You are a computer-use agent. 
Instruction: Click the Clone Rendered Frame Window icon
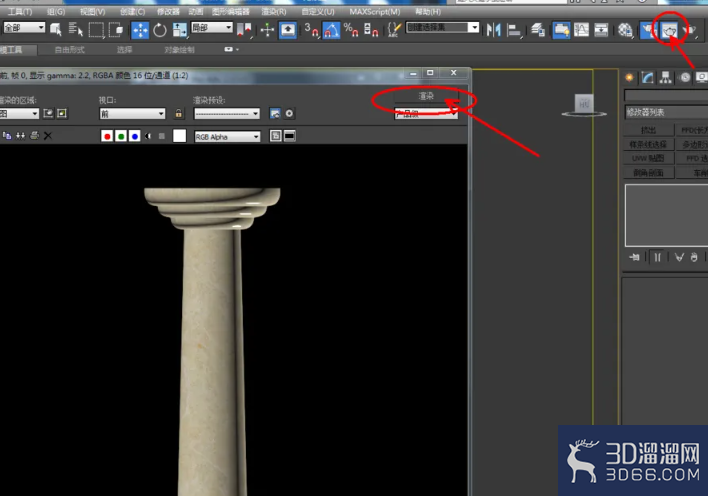click(20, 136)
